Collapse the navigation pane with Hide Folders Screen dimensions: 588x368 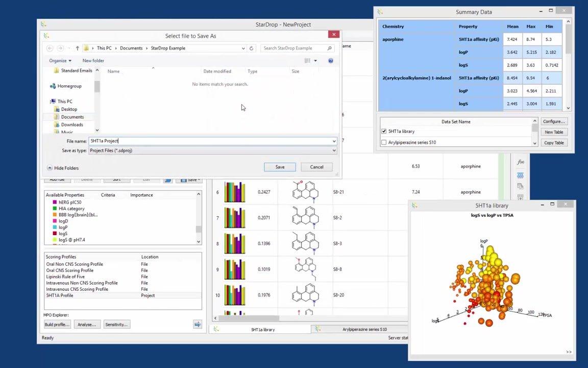point(63,168)
